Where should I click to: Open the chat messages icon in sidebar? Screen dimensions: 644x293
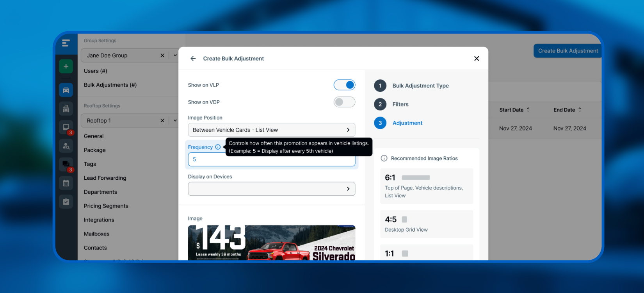[66, 164]
